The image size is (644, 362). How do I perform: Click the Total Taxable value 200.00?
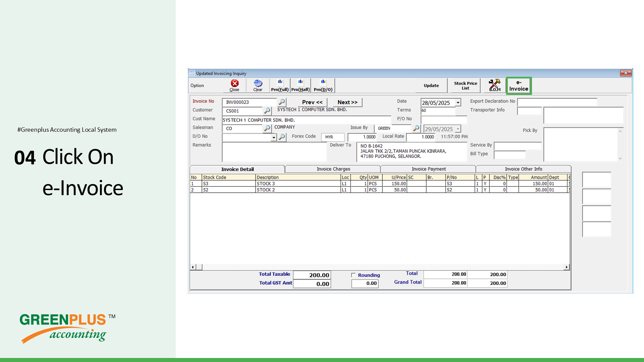tap(312, 275)
